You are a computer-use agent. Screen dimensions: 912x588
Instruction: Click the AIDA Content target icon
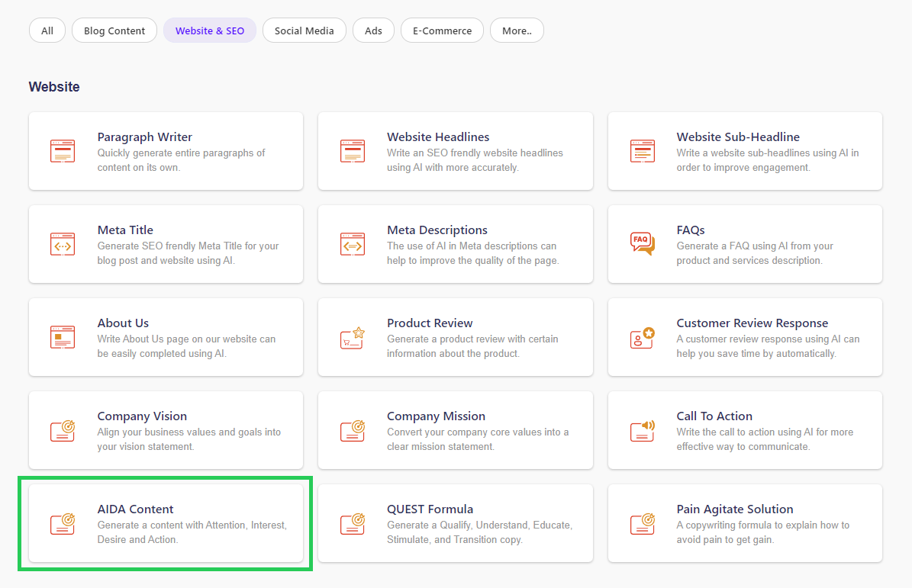63,523
